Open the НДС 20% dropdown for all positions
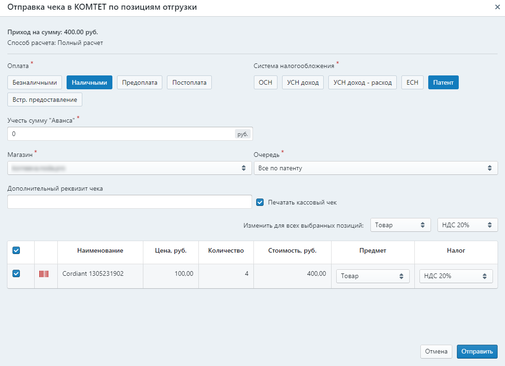 point(467,225)
